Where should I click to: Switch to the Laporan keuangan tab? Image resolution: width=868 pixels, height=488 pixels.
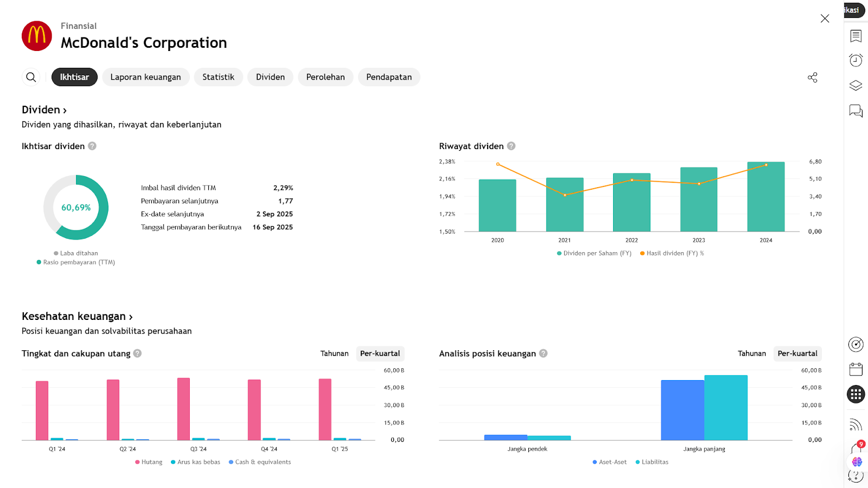[145, 77]
